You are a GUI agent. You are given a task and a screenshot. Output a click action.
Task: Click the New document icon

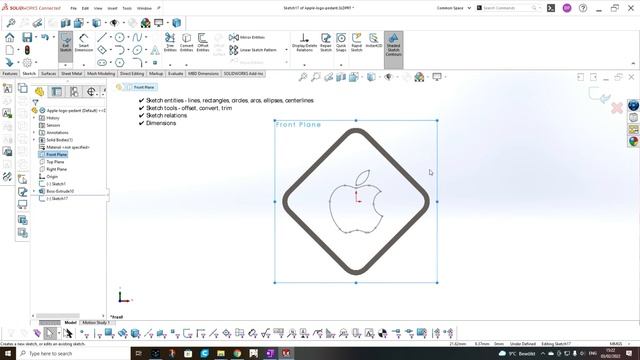9,50
